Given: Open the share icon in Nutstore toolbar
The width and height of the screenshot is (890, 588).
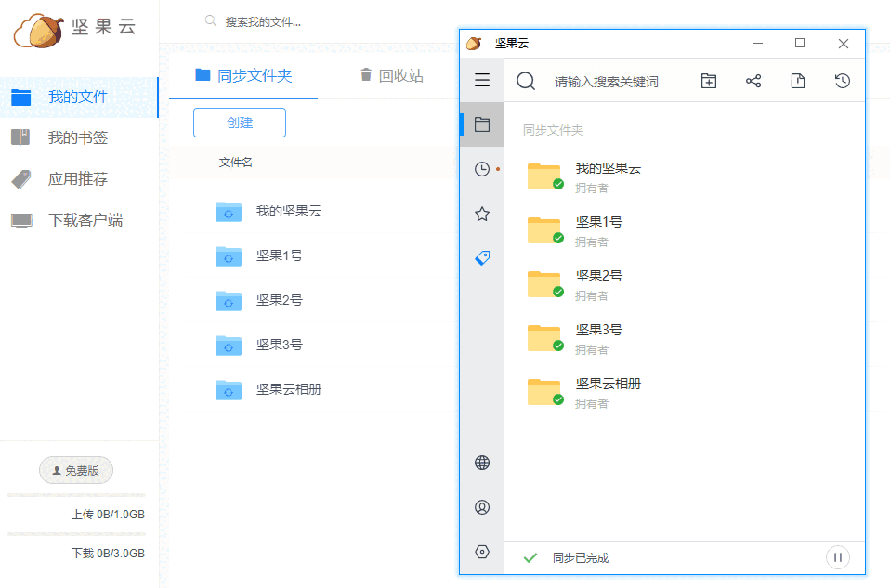Looking at the screenshot, I should coord(753,81).
